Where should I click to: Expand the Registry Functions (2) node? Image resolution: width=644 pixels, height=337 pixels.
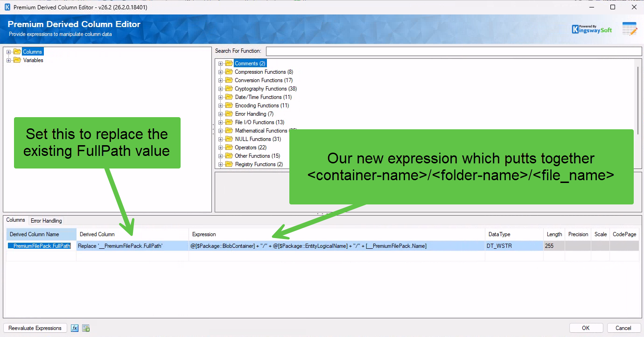tap(221, 164)
